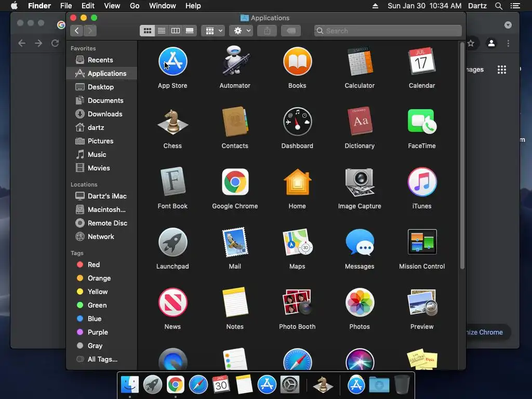Screen dimensions: 532x399
Task: Open Launchpad in Applications folder
Action: point(172,242)
